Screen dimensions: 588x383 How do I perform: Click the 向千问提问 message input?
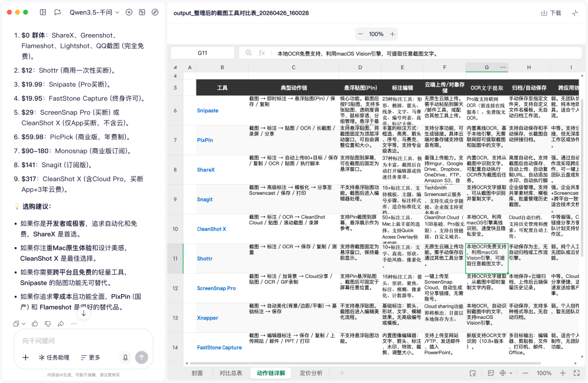point(83,341)
